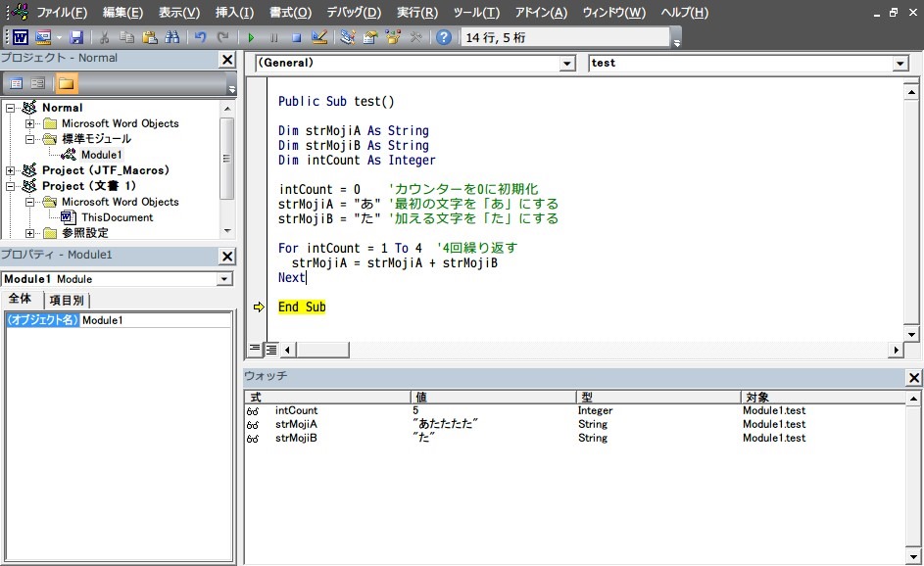924x566 pixels.
Task: Click the Redo arrow icon
Action: coord(222,37)
